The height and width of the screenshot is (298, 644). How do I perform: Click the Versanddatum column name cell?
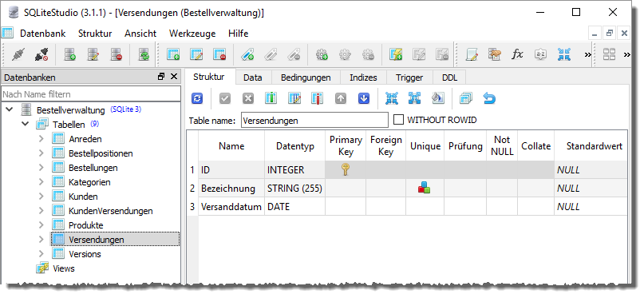tap(231, 207)
